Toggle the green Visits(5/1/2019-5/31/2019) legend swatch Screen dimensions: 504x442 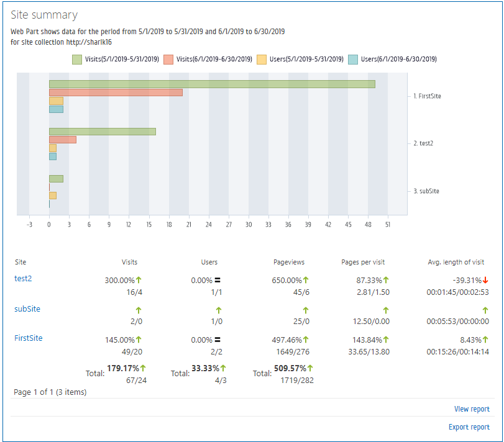(77, 60)
